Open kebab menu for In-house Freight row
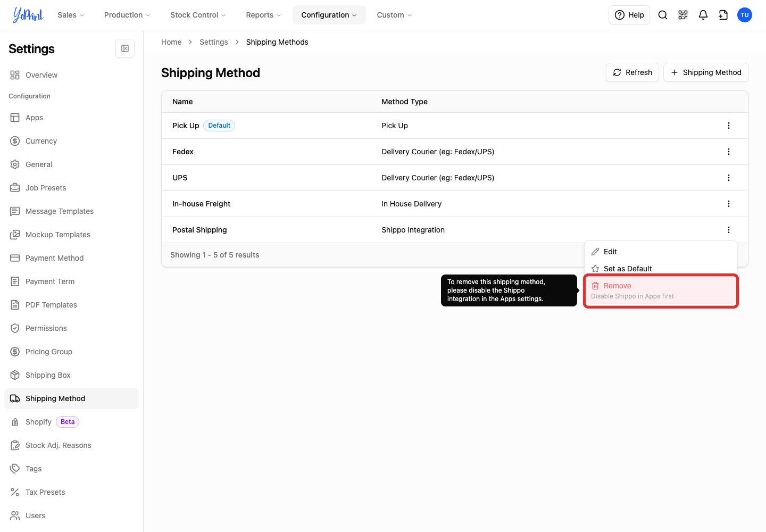The image size is (766, 532). (x=729, y=204)
